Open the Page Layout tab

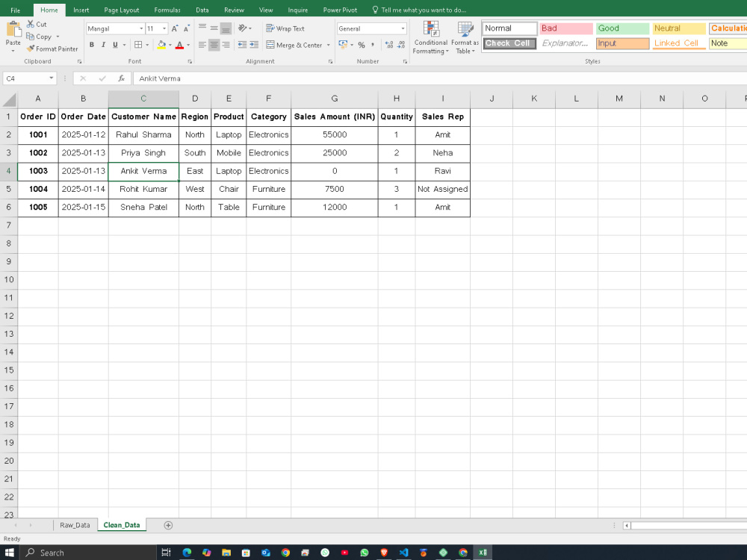tap(122, 10)
